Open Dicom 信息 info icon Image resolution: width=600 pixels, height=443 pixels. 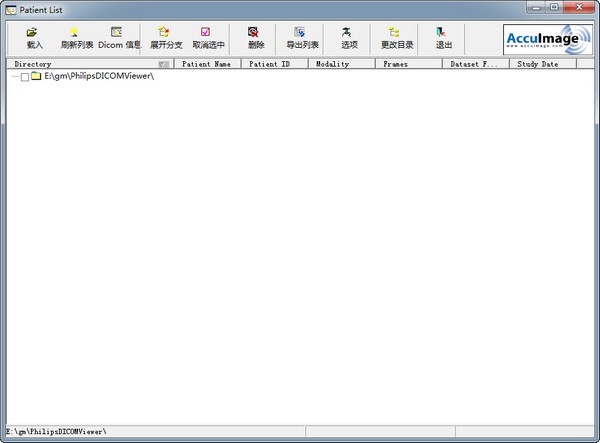point(116,32)
